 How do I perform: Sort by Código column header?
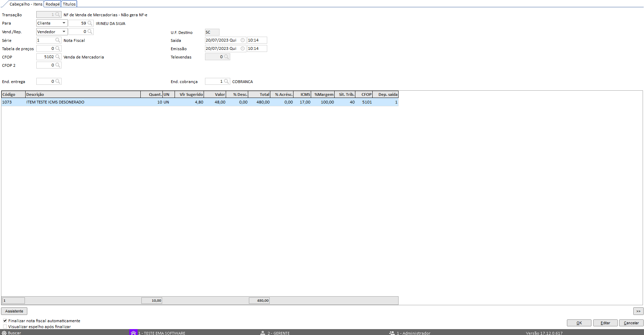coord(13,94)
